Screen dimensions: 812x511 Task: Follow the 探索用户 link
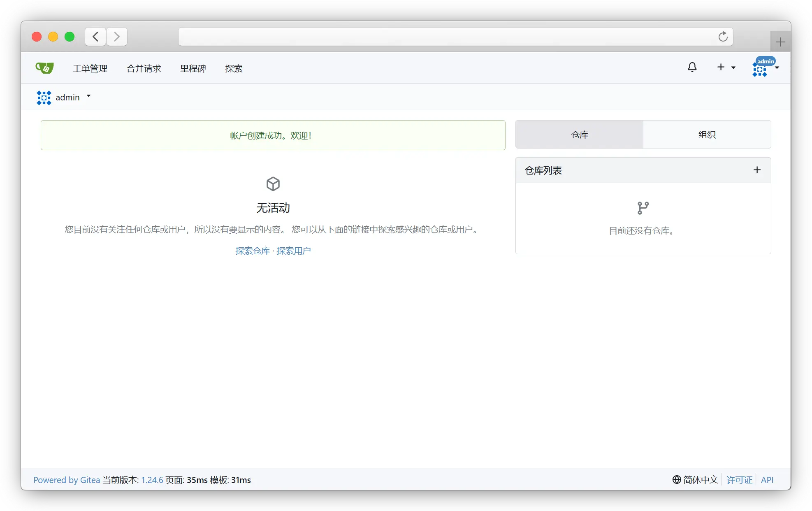(294, 251)
